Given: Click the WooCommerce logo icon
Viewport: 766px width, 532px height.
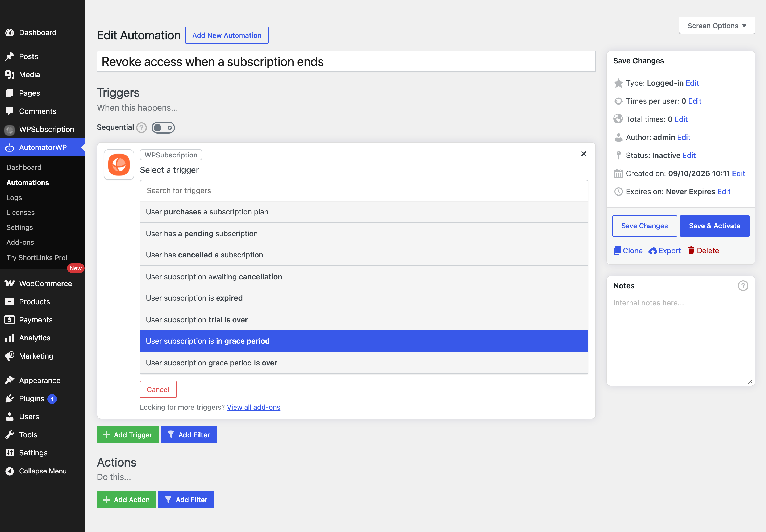Looking at the screenshot, I should (x=10, y=283).
